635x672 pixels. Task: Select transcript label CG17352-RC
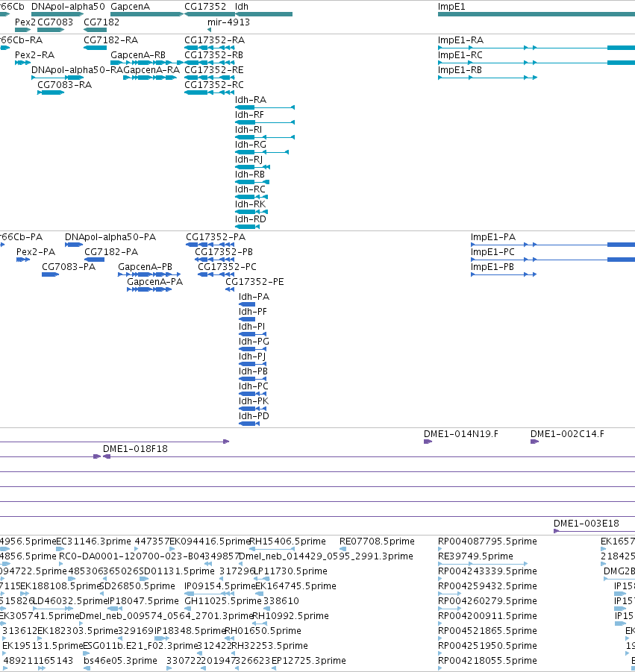tap(214, 85)
